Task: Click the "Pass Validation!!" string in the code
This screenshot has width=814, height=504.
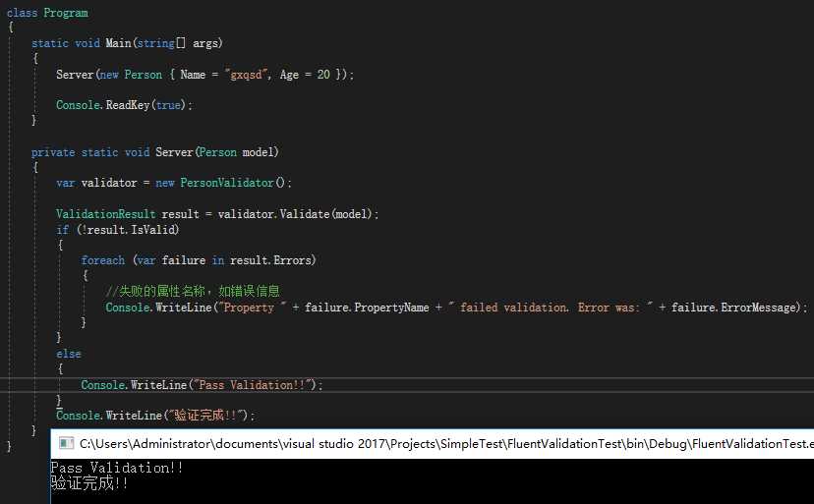Action: pos(253,384)
